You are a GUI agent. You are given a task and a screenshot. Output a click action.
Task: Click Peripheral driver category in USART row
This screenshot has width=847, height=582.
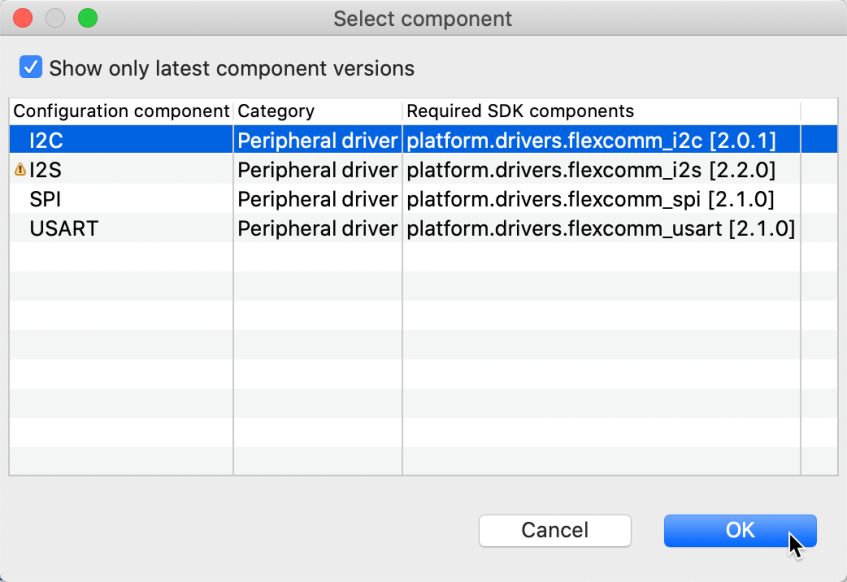coord(317,229)
